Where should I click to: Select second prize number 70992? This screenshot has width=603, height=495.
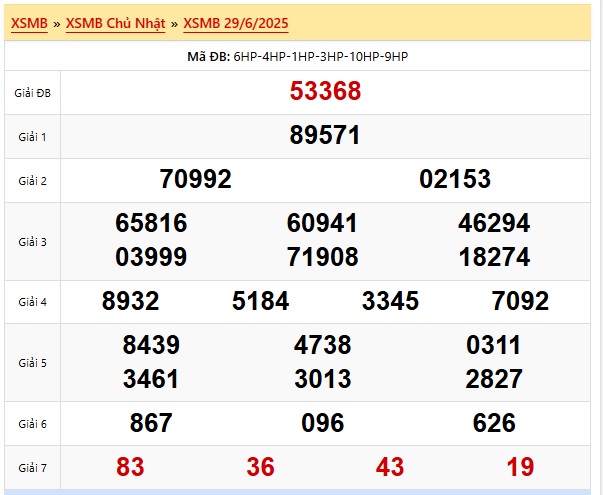195,179
